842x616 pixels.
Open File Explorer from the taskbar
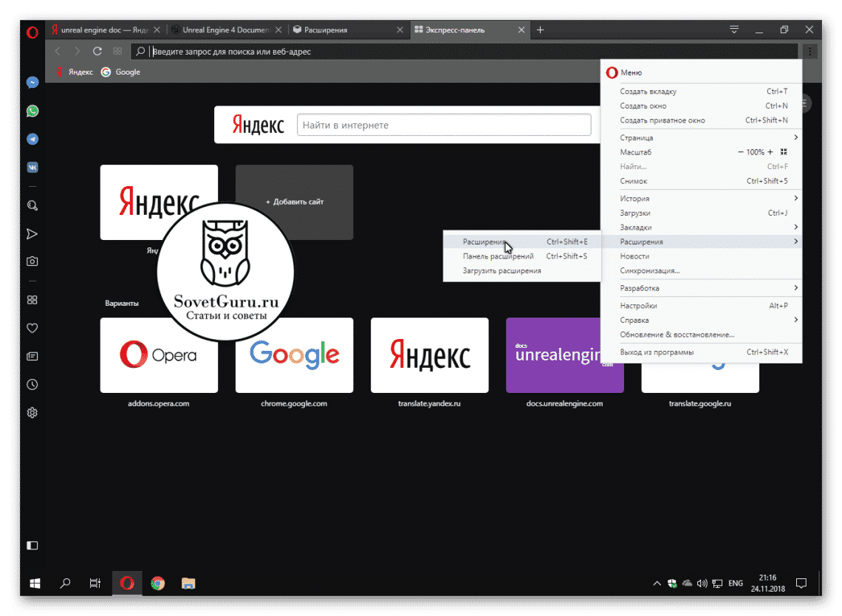click(188, 584)
